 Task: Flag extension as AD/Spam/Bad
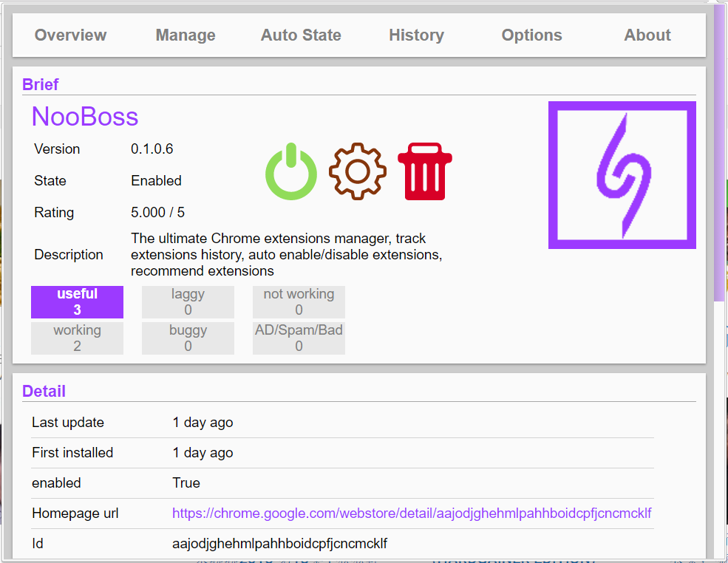(x=299, y=338)
